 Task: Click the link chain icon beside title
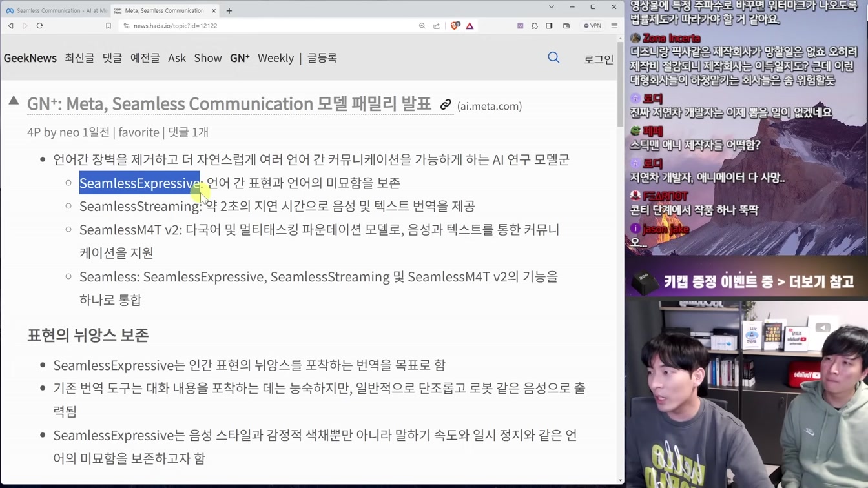(x=446, y=105)
